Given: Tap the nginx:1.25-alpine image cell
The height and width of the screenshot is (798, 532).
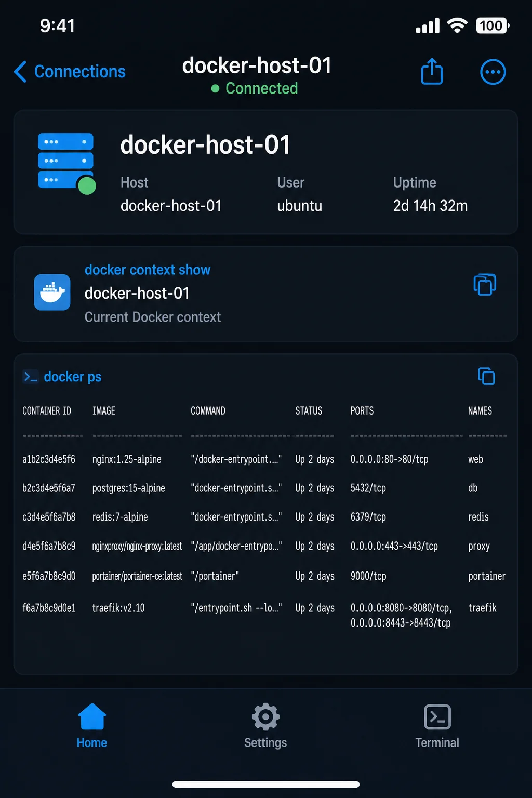Looking at the screenshot, I should click(127, 459).
